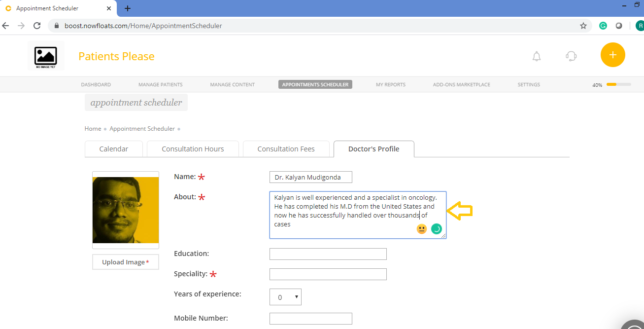644x329 pixels.
Task: Click the Home breadcrumb link
Action: 93,129
